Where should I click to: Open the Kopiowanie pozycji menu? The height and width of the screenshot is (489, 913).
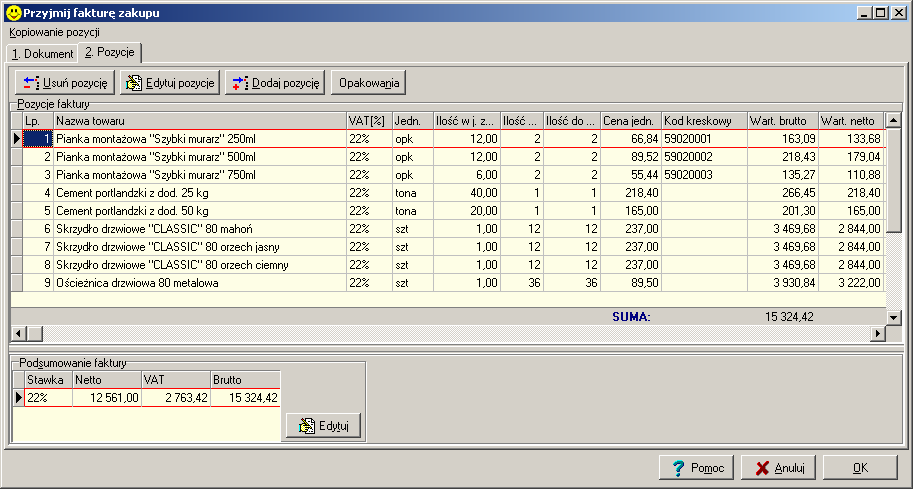pyautogui.click(x=54, y=33)
